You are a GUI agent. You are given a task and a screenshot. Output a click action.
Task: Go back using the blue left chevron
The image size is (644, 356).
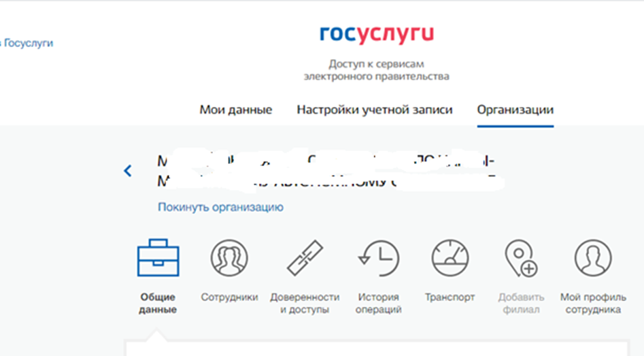point(128,171)
